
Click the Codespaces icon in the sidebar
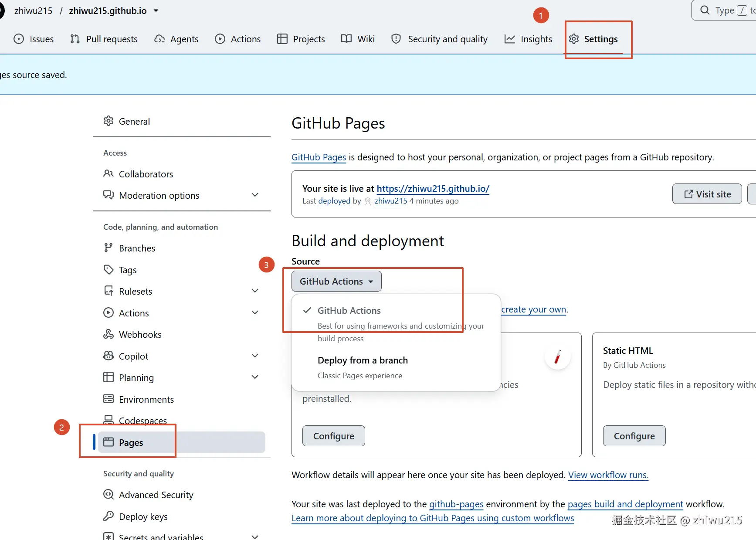(108, 420)
